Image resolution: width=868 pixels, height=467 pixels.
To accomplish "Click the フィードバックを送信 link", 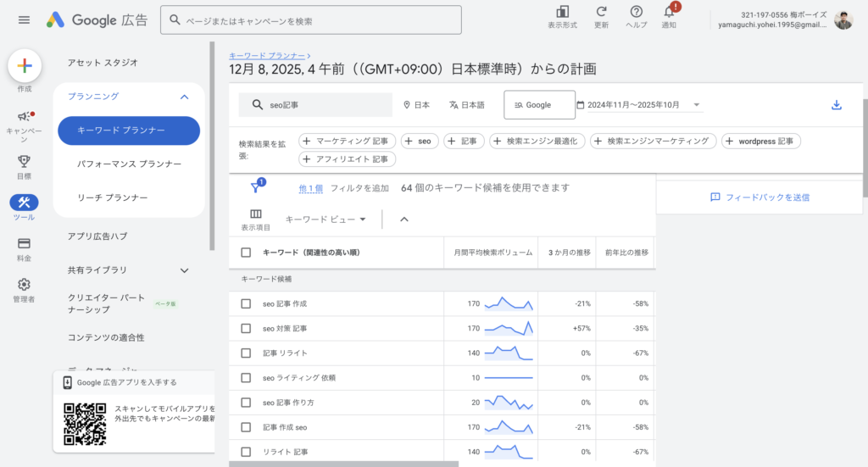I will pyautogui.click(x=760, y=197).
